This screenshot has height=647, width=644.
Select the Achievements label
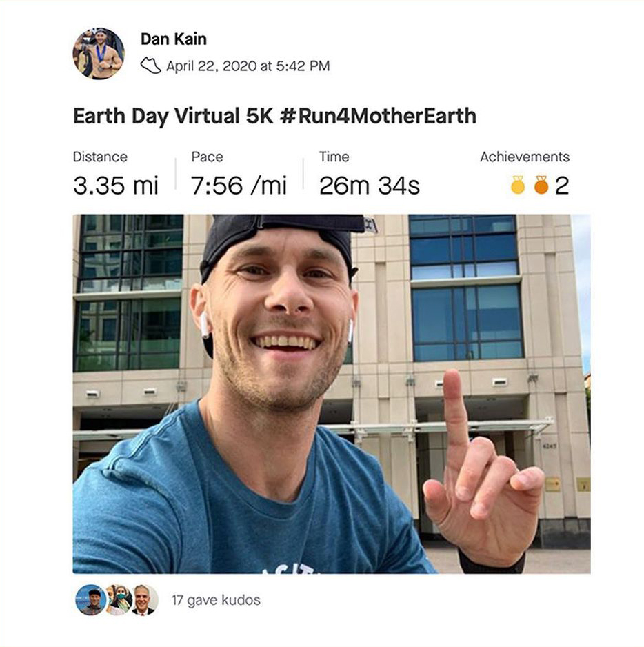point(525,157)
